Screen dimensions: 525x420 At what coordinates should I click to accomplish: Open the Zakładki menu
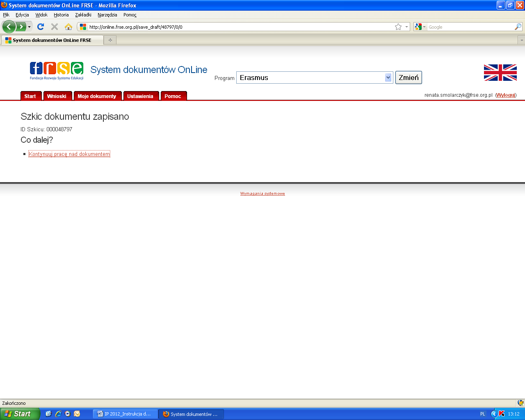(83, 15)
